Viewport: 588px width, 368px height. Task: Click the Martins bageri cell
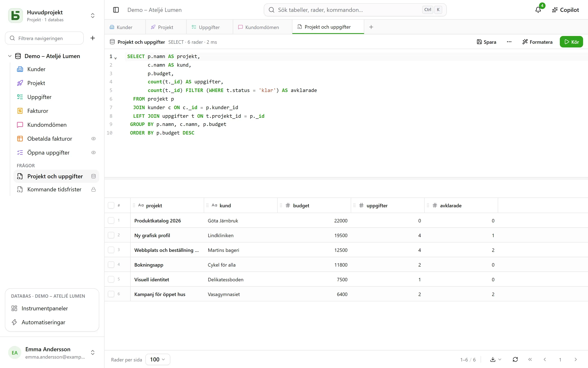tap(241, 250)
